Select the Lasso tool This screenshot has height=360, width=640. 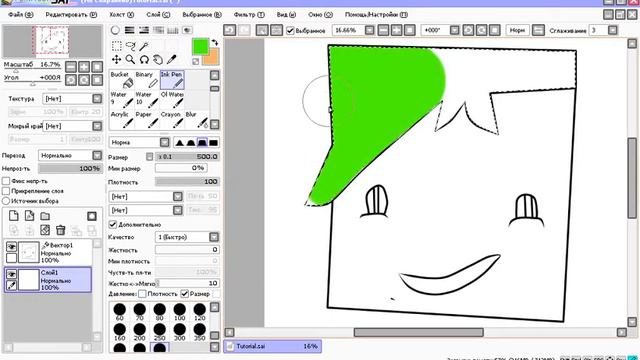click(131, 46)
